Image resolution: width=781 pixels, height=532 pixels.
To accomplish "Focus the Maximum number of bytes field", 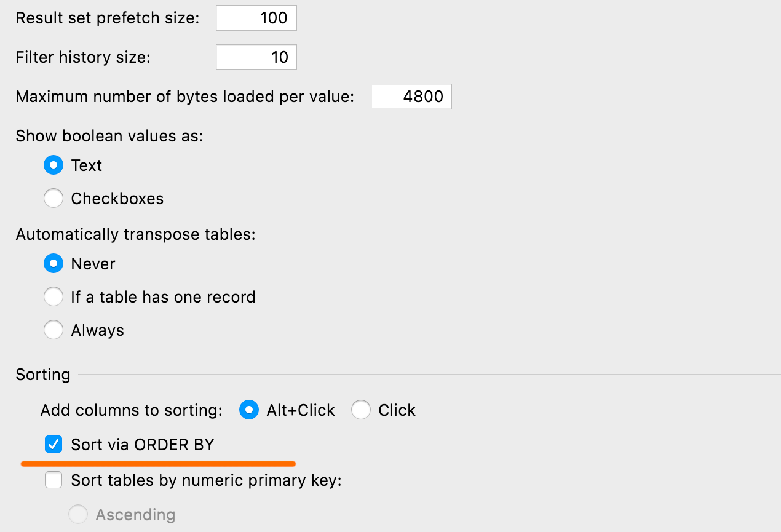I will [411, 97].
